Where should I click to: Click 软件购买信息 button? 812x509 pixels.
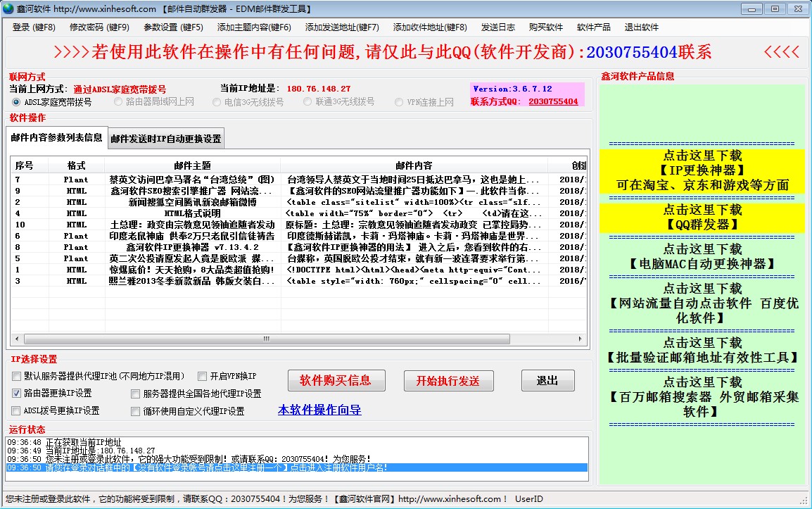[336, 381]
